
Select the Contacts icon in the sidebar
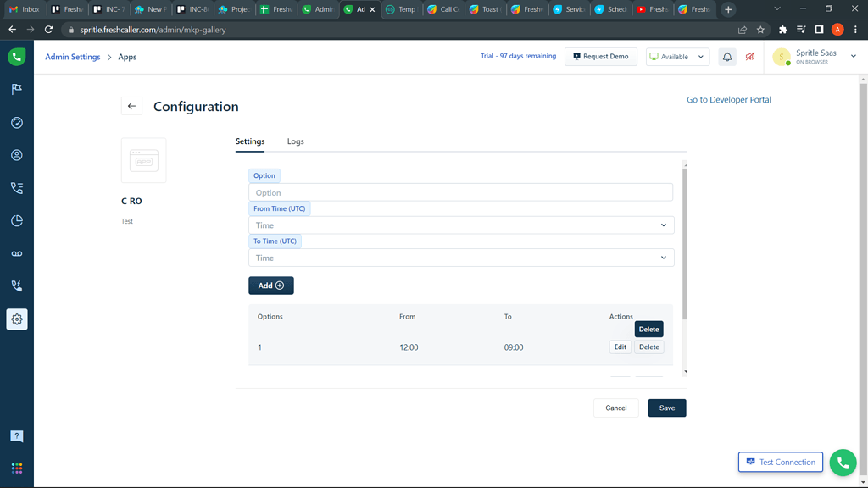17,155
